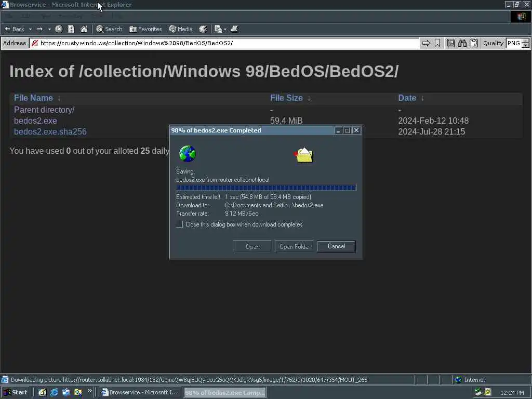Open the Search pane
This screenshot has width=532, height=399.
point(109,29)
